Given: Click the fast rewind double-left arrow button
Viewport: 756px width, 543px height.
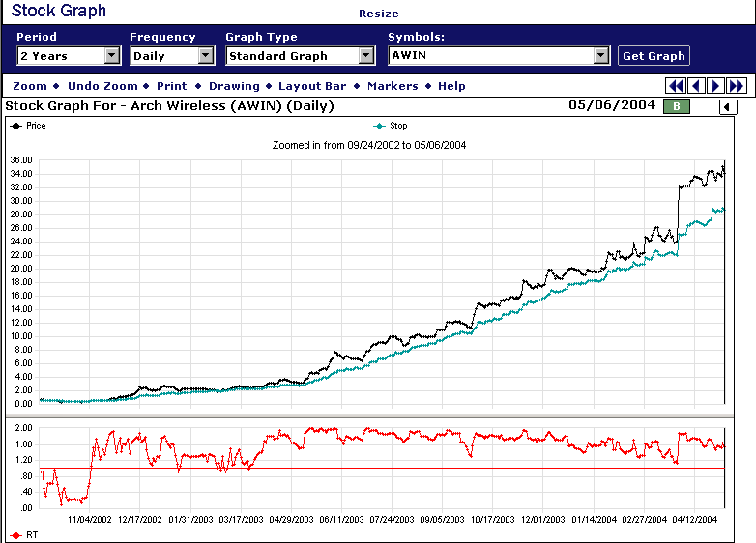Looking at the screenshot, I should click(x=677, y=86).
